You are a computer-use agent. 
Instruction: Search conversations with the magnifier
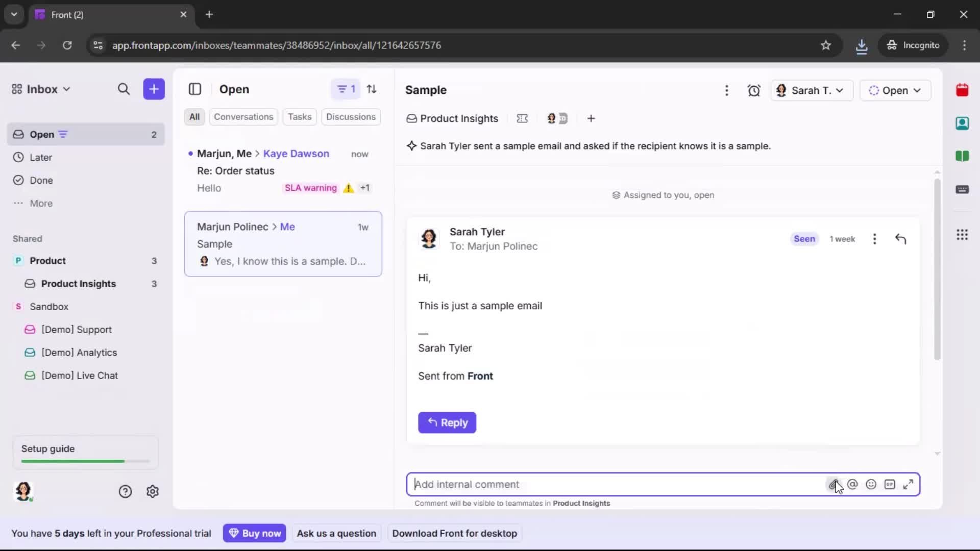point(124,89)
